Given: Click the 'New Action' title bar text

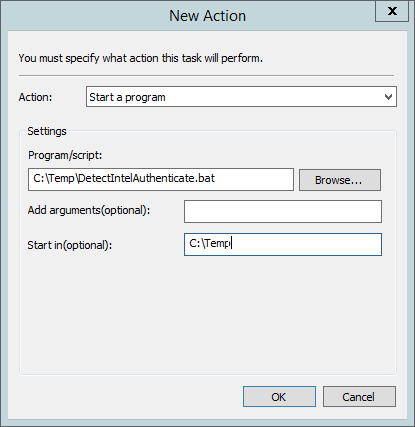Looking at the screenshot, I should coord(207,16).
